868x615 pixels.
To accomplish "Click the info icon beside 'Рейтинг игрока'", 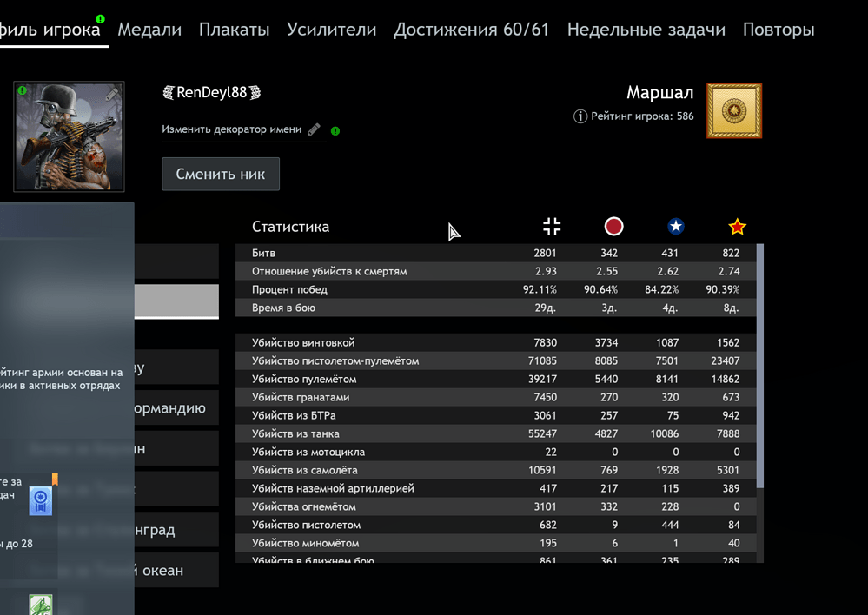I will [580, 116].
